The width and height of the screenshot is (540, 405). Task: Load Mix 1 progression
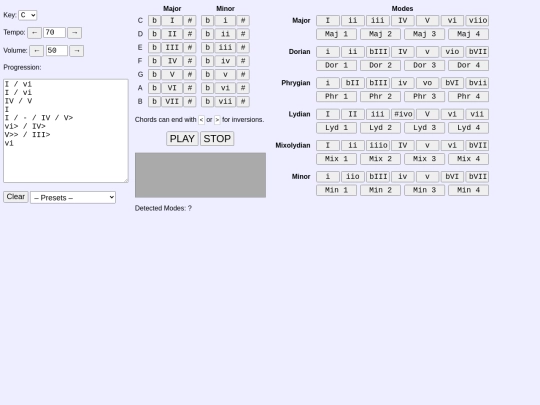click(336, 159)
